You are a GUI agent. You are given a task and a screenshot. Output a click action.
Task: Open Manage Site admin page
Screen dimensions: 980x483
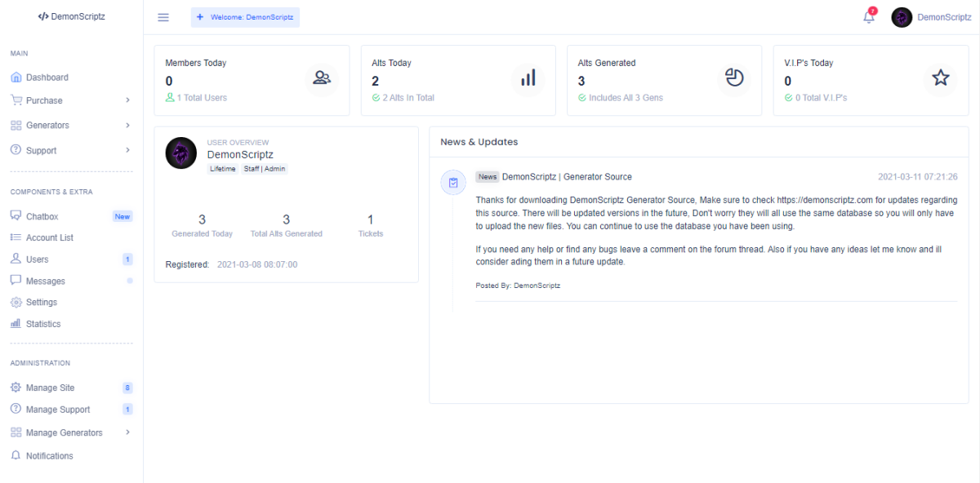50,388
